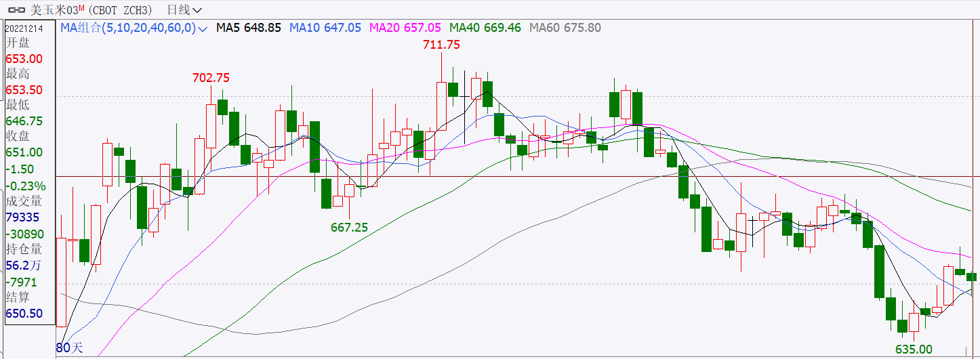Click the high price marker 711.75
Viewport: 980px width, 359px height.
tap(441, 45)
